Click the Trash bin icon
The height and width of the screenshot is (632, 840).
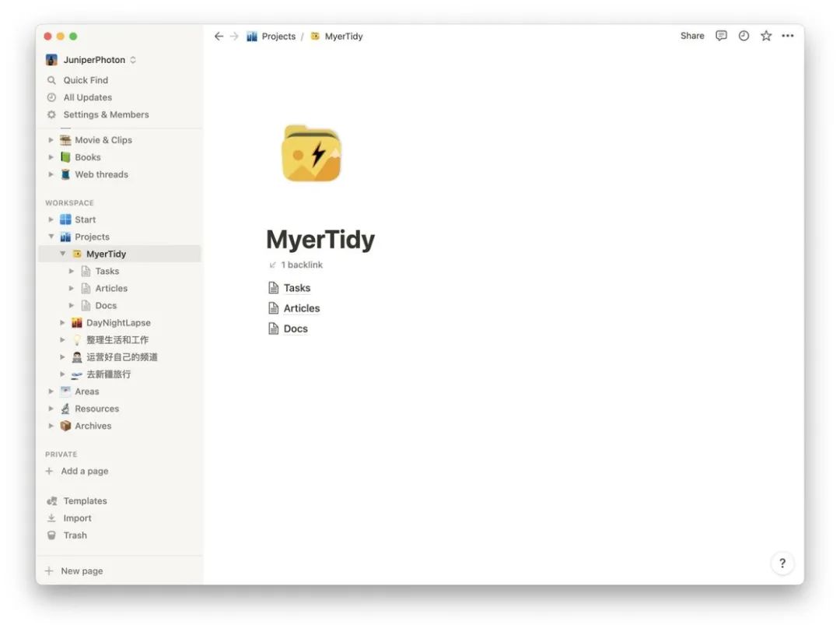click(51, 535)
